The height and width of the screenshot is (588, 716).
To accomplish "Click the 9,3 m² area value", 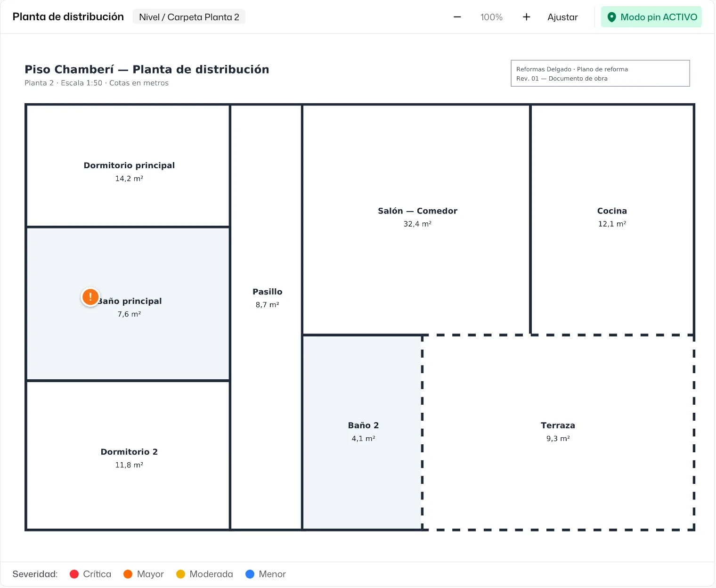I will [x=558, y=439].
